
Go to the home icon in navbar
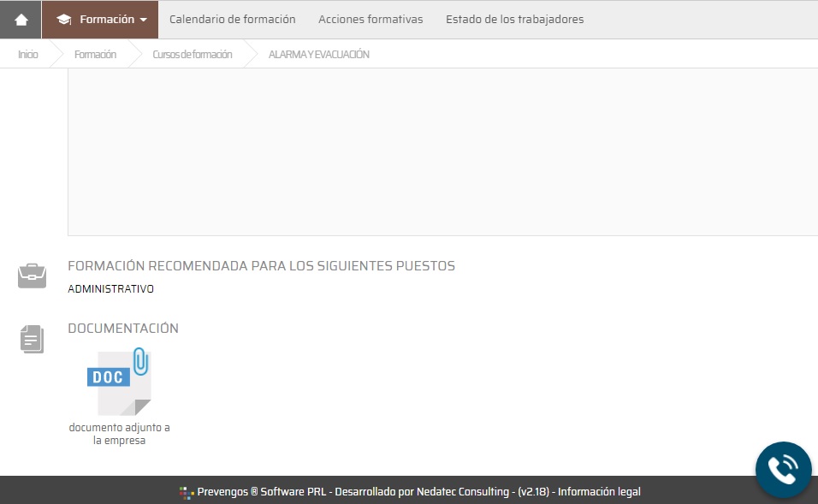tap(21, 20)
